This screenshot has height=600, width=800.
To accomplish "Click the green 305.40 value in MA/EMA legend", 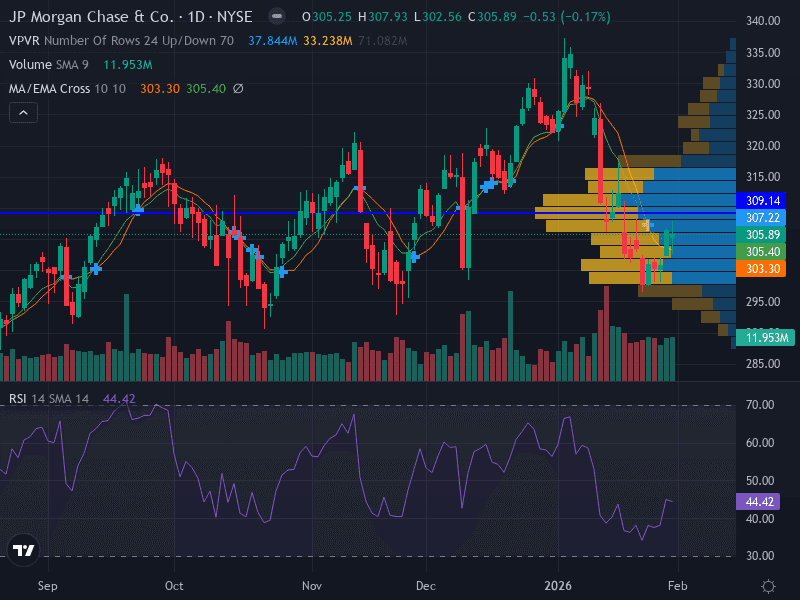I will 206,89.
